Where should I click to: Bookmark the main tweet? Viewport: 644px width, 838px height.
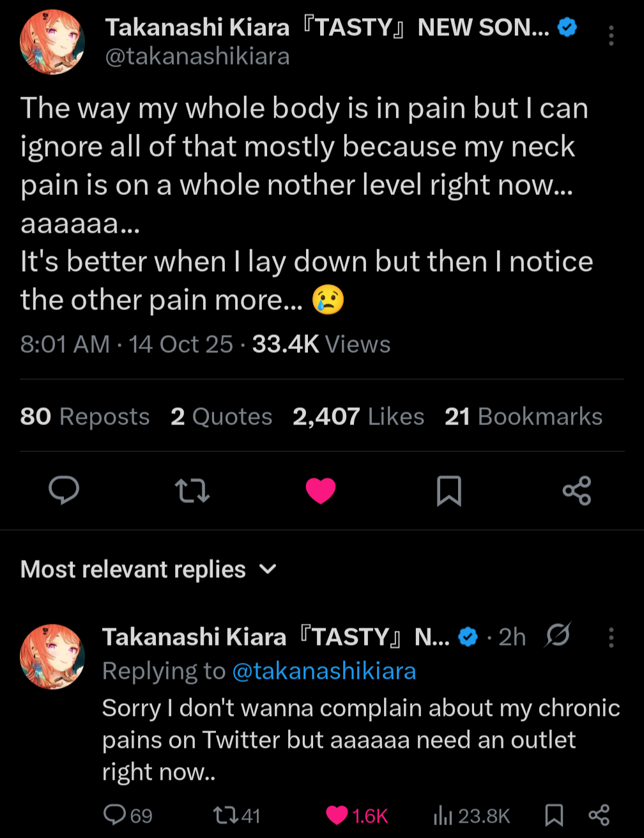pos(448,491)
